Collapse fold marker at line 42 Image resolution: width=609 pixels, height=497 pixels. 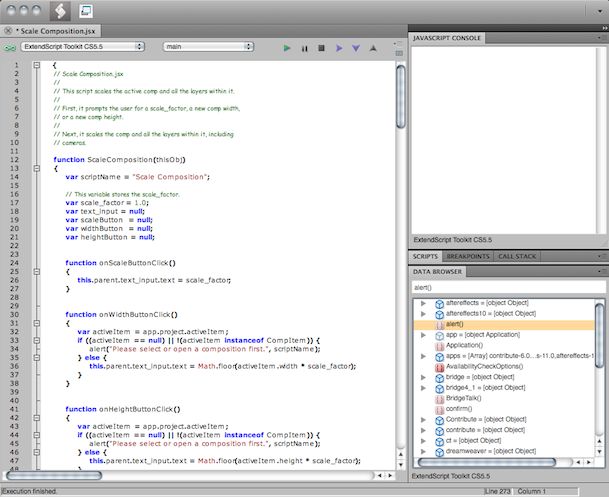pos(37,418)
